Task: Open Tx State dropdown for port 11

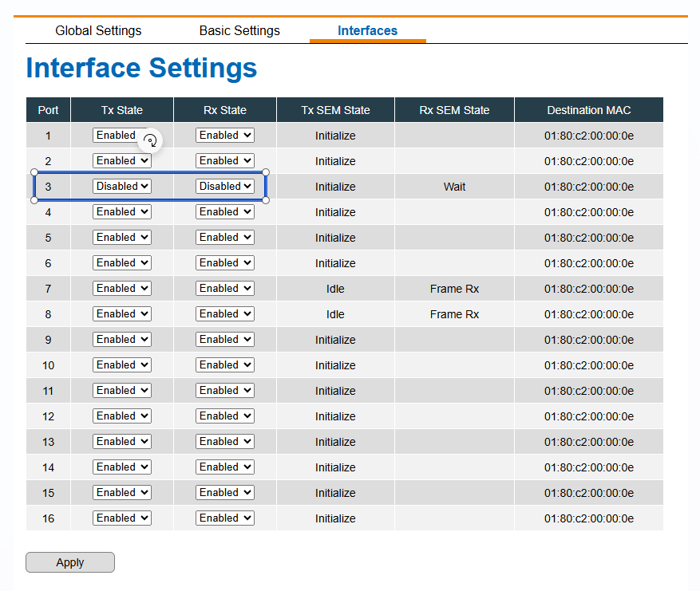Action: click(122, 390)
